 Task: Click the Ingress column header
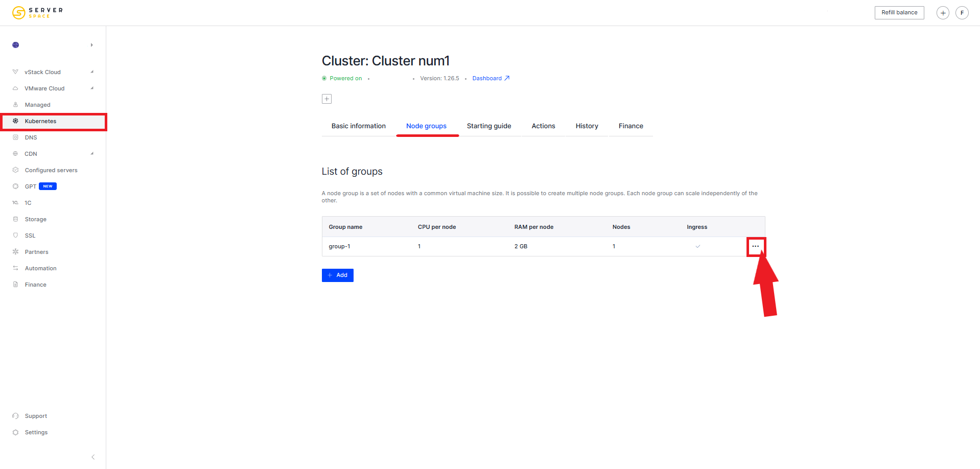(x=697, y=227)
